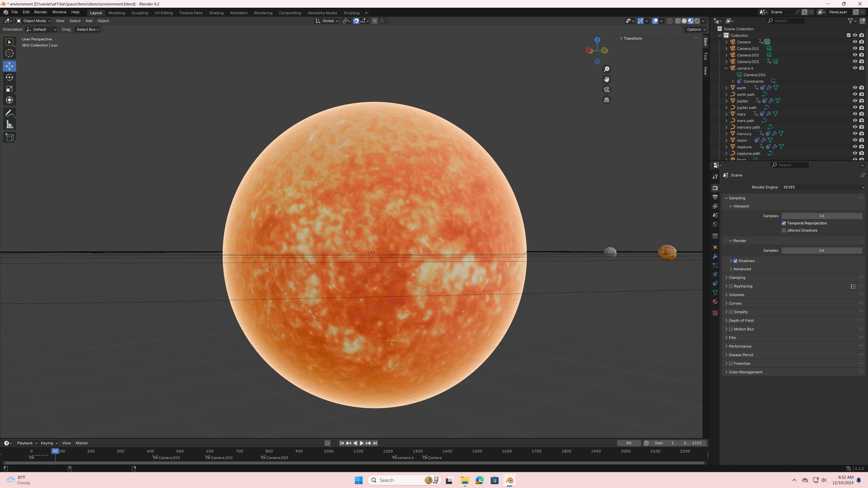Expand the Color Management panel
Image resolution: width=868 pixels, height=488 pixels.
click(745, 372)
